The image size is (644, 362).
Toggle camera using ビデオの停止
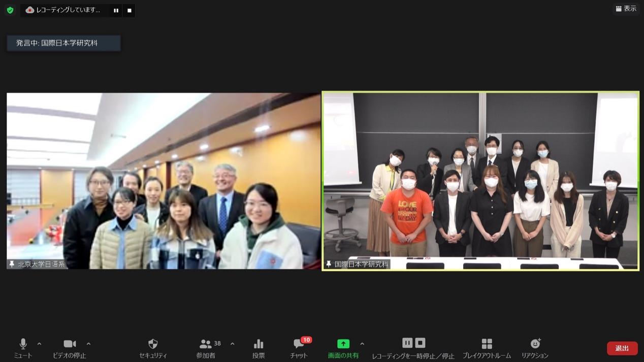click(x=70, y=348)
